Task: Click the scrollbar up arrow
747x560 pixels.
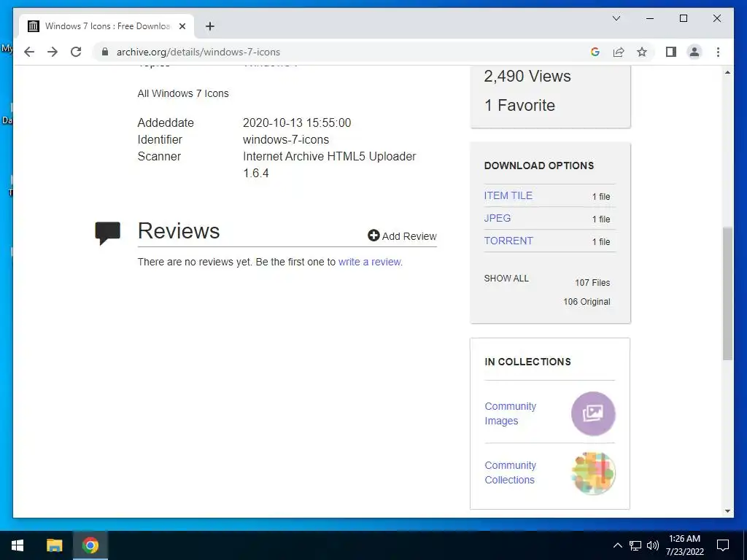Action: point(727,72)
